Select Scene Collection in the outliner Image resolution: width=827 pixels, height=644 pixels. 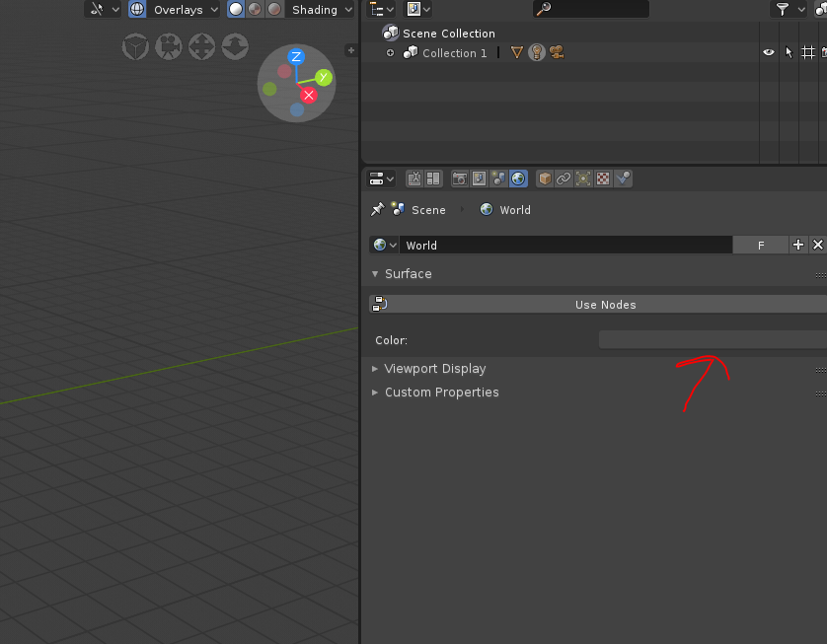[448, 34]
